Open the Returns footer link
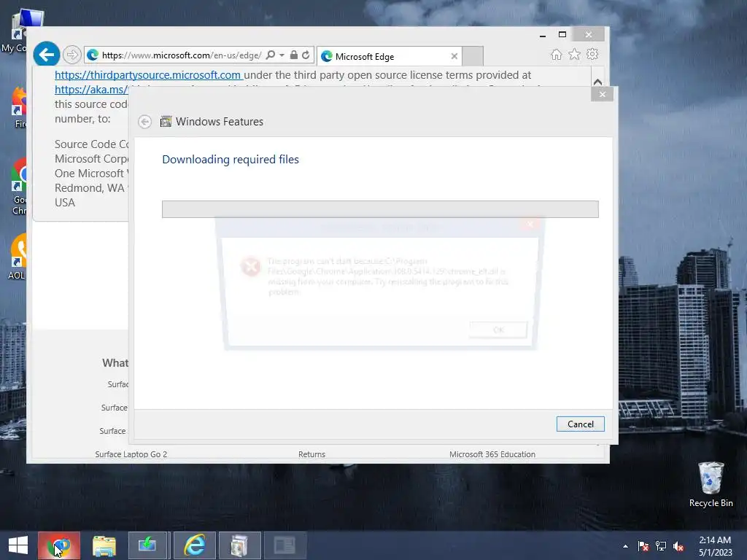Viewport: 747px width, 560px height. pyautogui.click(x=311, y=454)
